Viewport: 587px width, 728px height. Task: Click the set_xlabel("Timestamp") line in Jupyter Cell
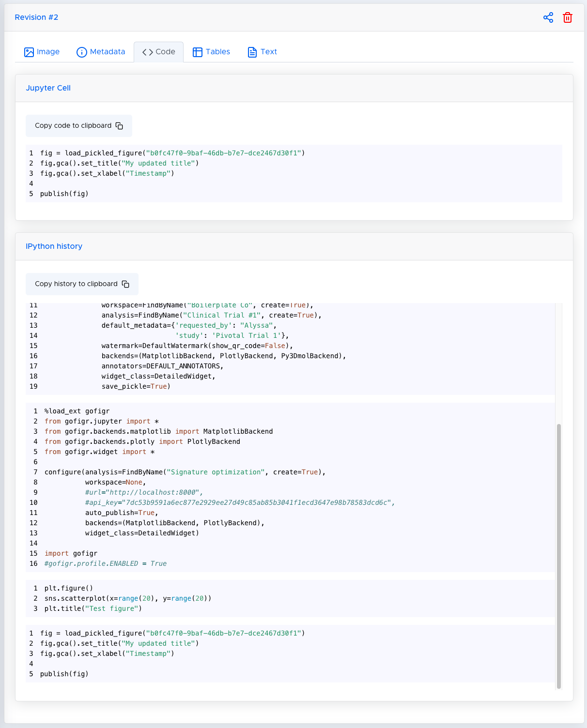pos(107,173)
